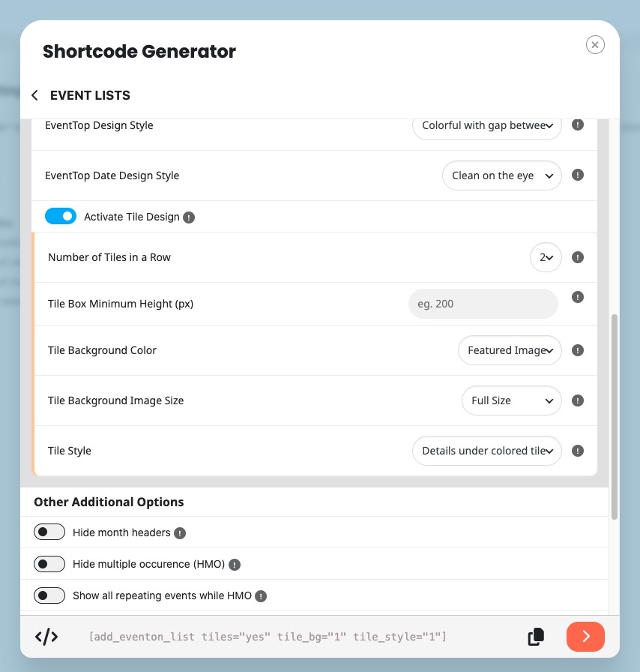
Task: Click the code brackets icon
Action: pyautogui.click(x=46, y=637)
